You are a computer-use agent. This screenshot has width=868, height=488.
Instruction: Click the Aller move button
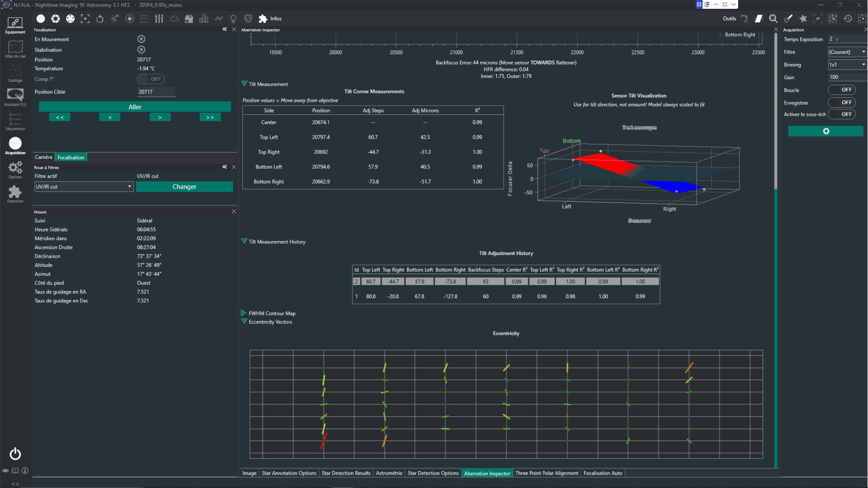point(135,107)
